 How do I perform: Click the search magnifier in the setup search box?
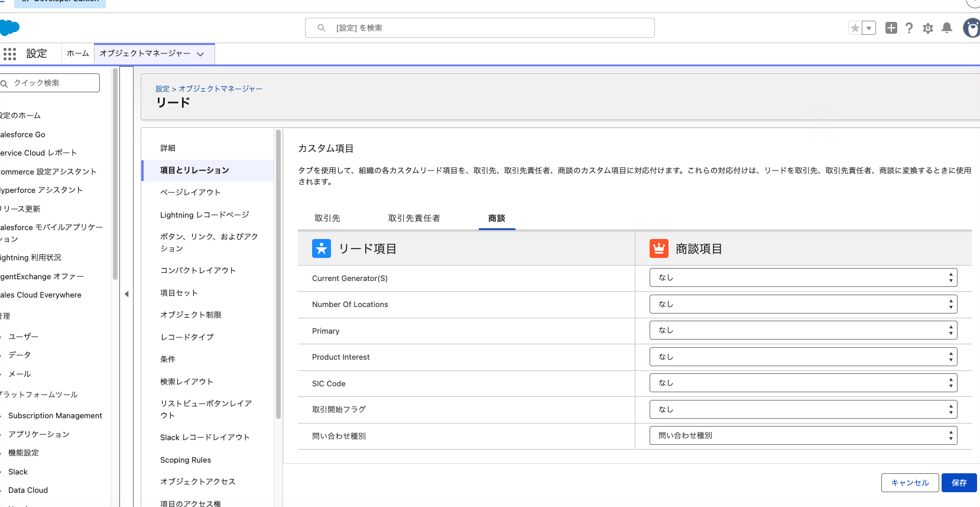[322, 28]
